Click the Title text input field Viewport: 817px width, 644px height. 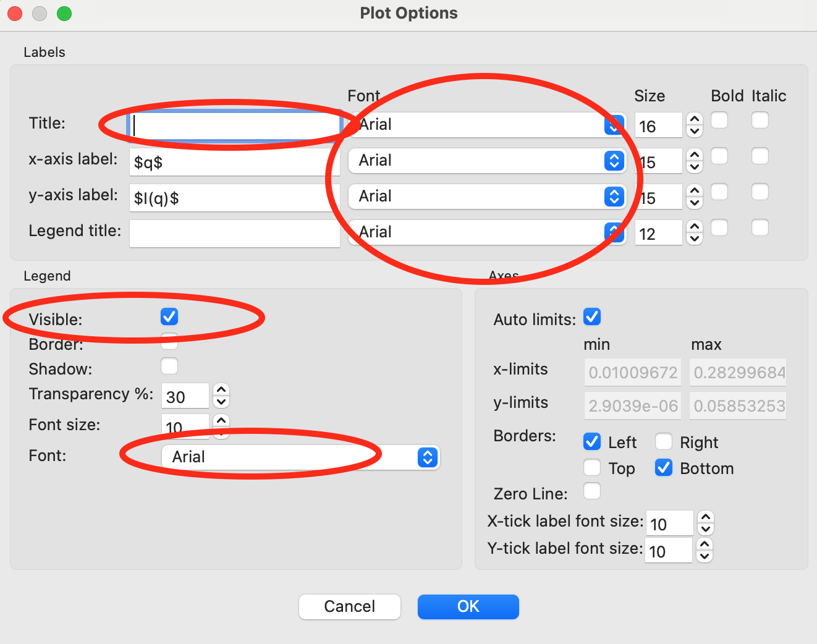(x=235, y=126)
